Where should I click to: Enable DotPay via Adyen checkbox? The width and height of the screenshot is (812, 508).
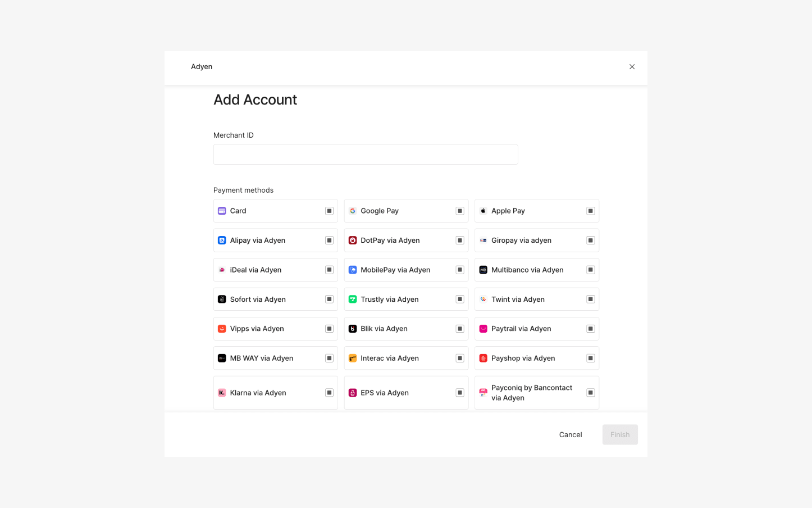pyautogui.click(x=460, y=241)
